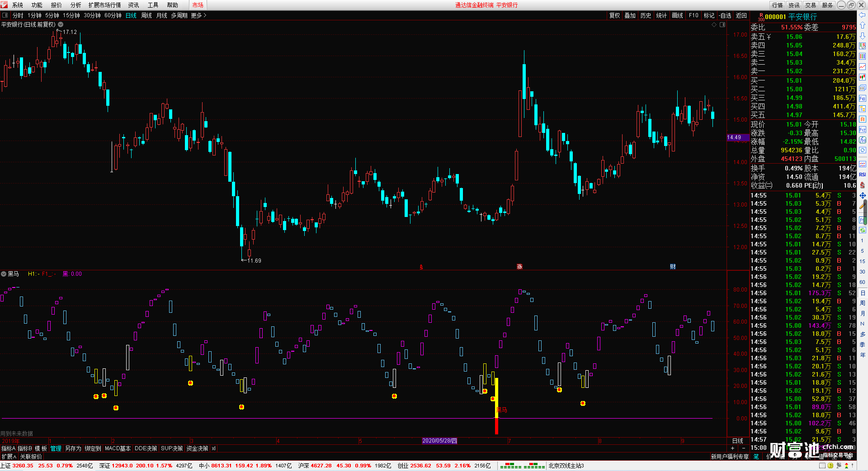Click the quote table grid sidebar icon
The image size is (868, 471).
click(863, 57)
